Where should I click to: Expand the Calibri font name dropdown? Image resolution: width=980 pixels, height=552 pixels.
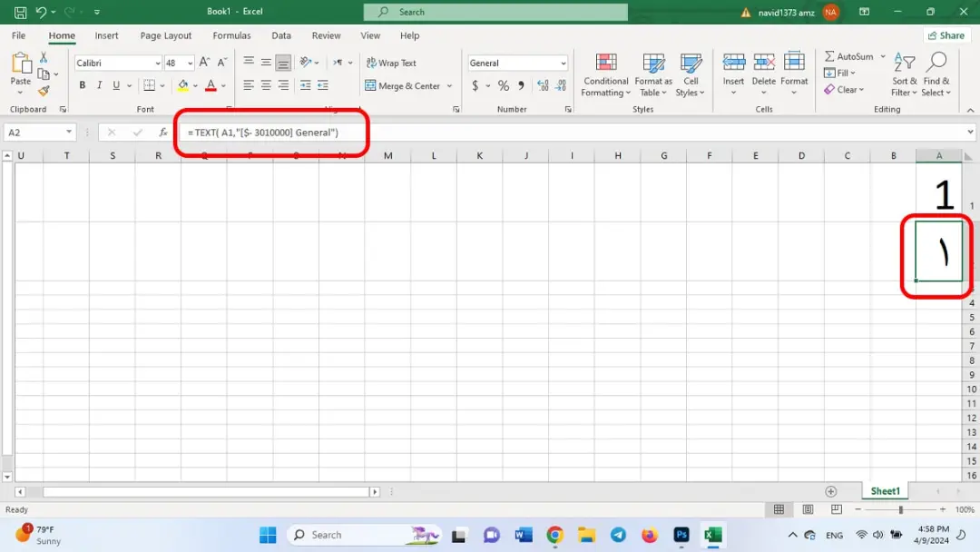click(x=158, y=64)
